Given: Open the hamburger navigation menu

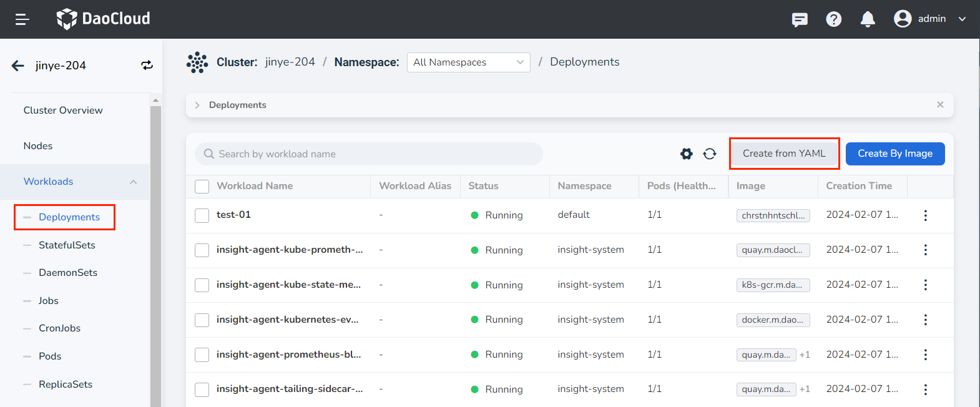Looking at the screenshot, I should pyautogui.click(x=22, y=19).
